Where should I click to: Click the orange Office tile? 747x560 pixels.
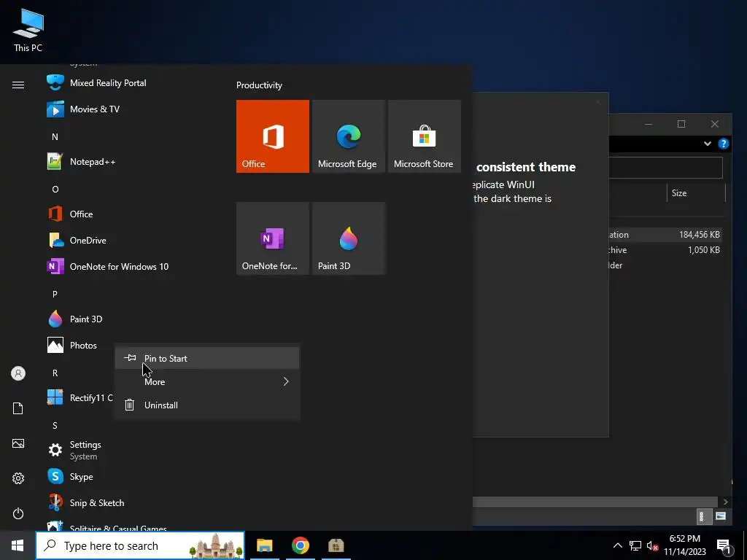[273, 136]
